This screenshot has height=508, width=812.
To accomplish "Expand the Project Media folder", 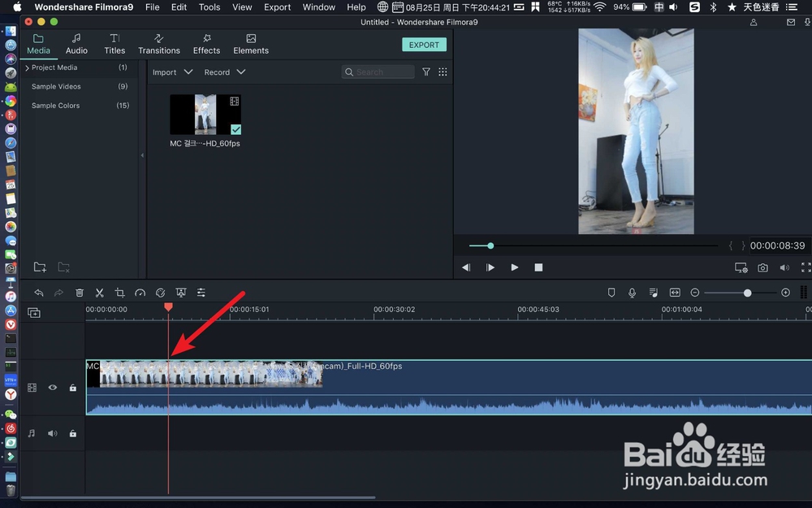I will point(27,68).
